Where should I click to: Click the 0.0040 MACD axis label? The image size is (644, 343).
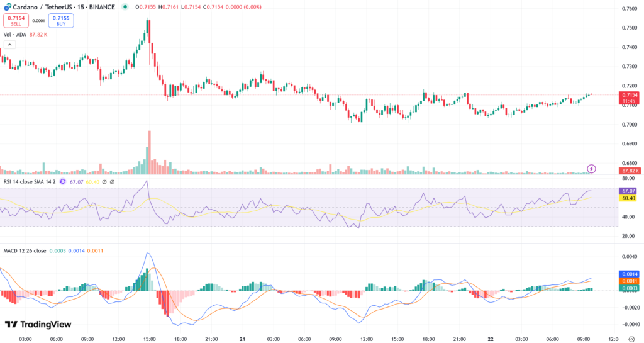pyautogui.click(x=630, y=257)
